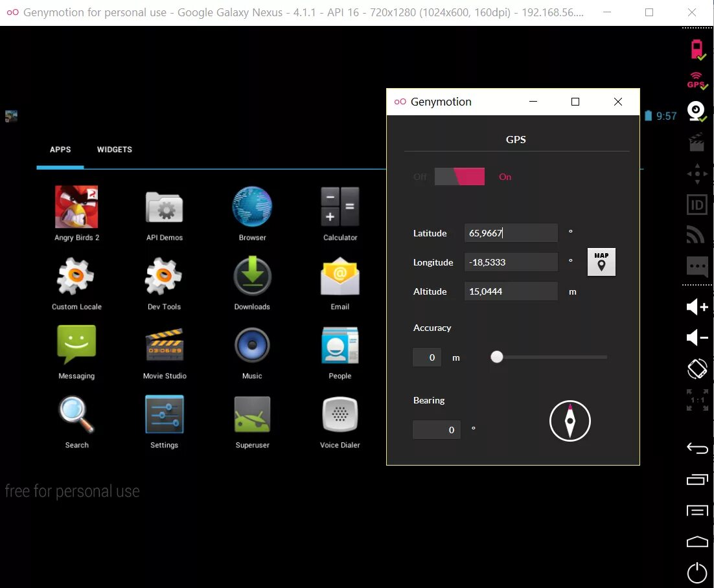Click the Bearing degrees input field

point(437,429)
